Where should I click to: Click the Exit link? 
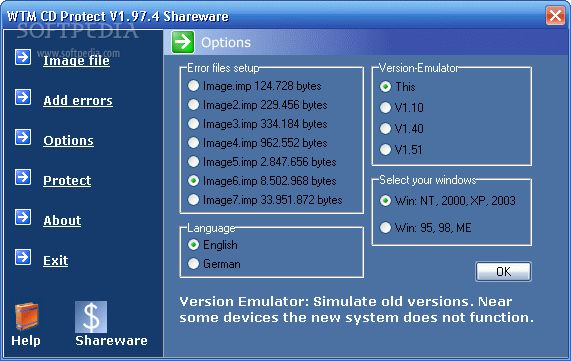[x=55, y=260]
